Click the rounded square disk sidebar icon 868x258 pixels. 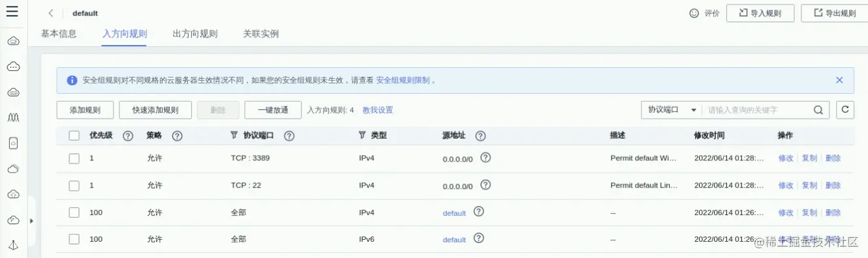pyautogui.click(x=13, y=143)
